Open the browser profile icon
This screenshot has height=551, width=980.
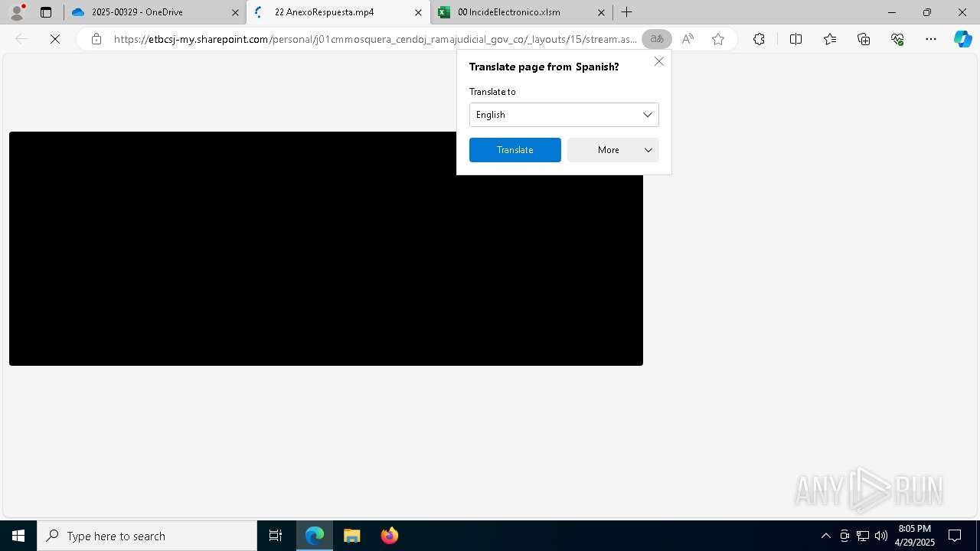pos(17,12)
